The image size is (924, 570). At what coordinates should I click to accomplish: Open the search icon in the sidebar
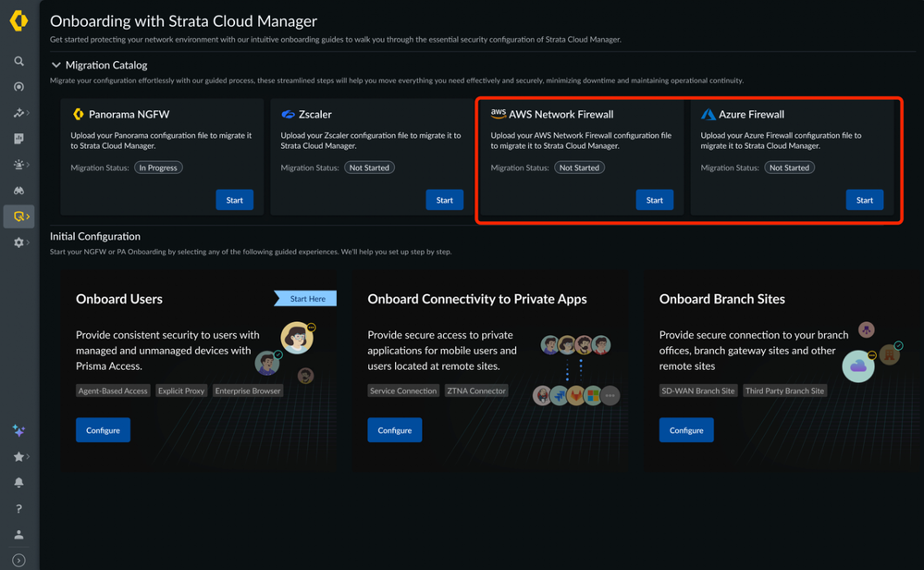click(x=18, y=61)
